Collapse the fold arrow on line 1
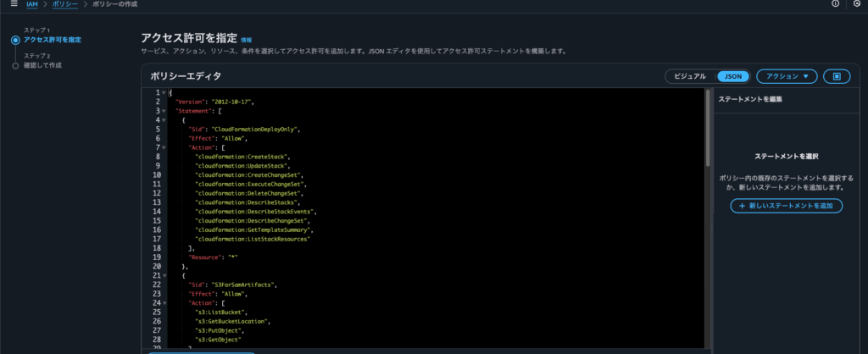 click(x=163, y=92)
